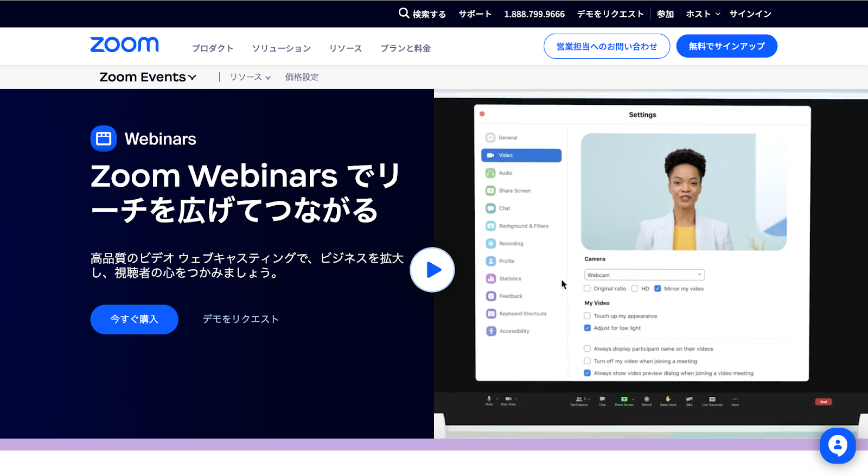The height and width of the screenshot is (476, 868).
Task: Click the More dots icon
Action: pos(735,399)
